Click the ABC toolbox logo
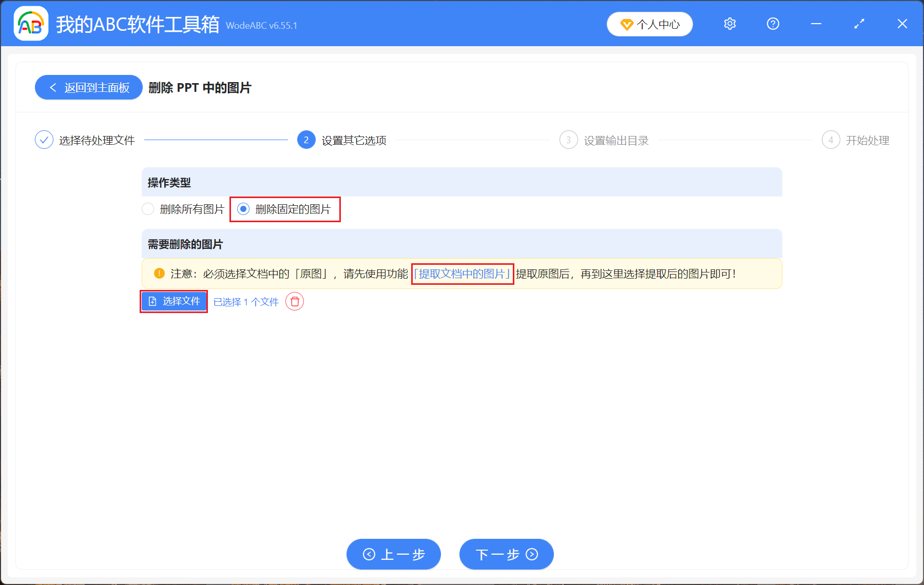This screenshot has width=924, height=585. pyautogui.click(x=31, y=23)
